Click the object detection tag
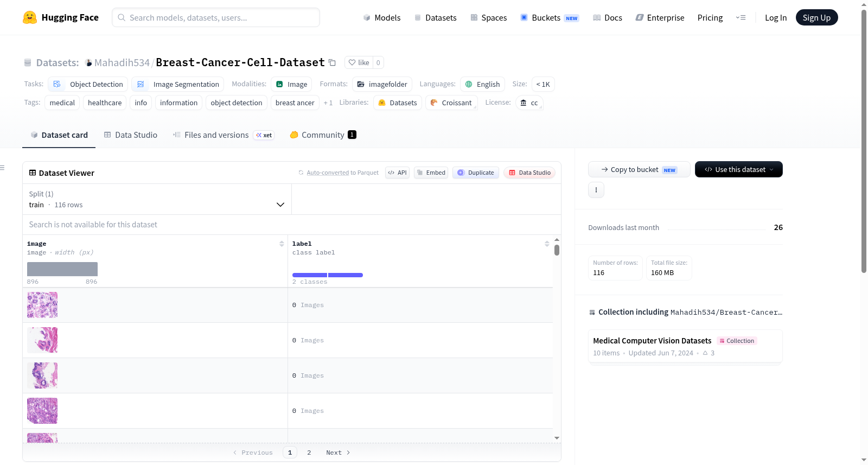 pyautogui.click(x=237, y=103)
